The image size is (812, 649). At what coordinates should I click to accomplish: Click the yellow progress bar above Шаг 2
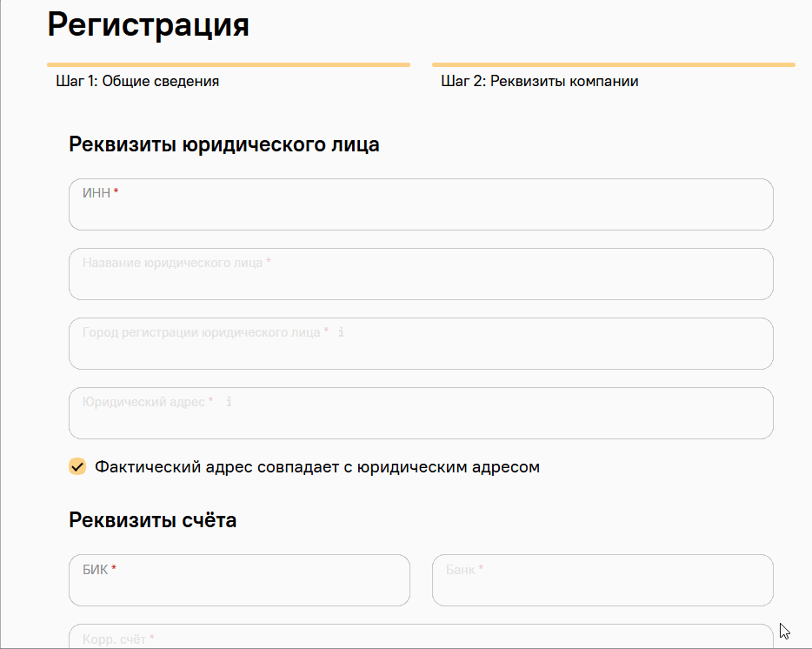point(613,64)
